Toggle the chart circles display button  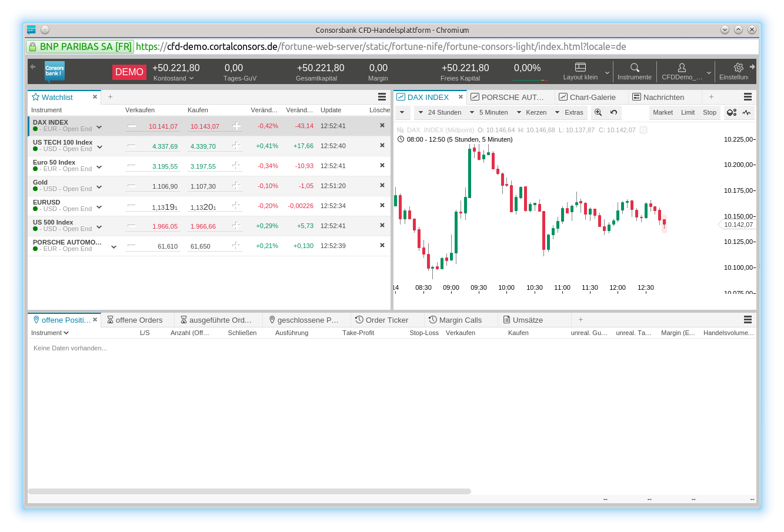731,112
